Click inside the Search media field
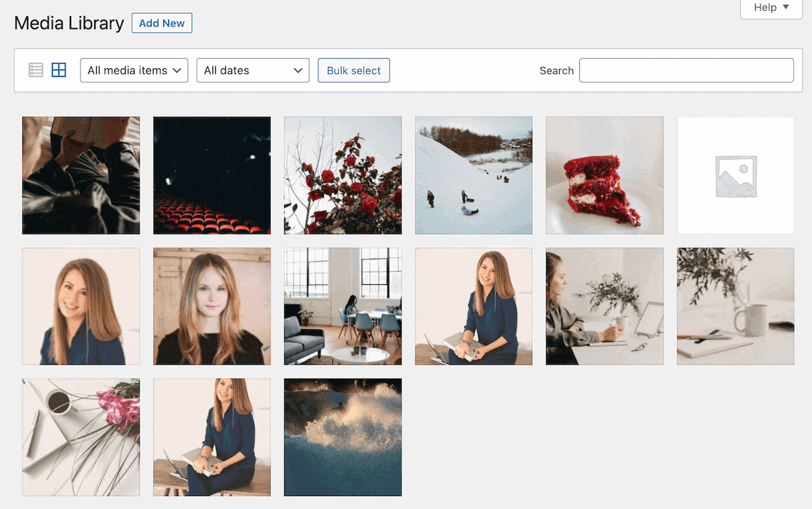Viewport: 812px width, 509px height. click(x=685, y=70)
